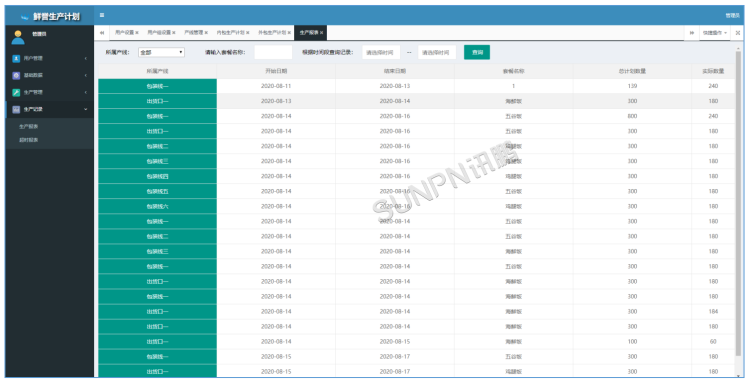Click the wrench 生产管理 icon
750x385 pixels.
(16, 92)
